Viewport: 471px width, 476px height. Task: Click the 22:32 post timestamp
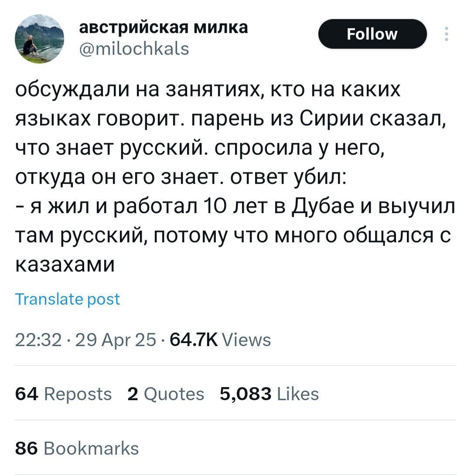click(x=33, y=340)
